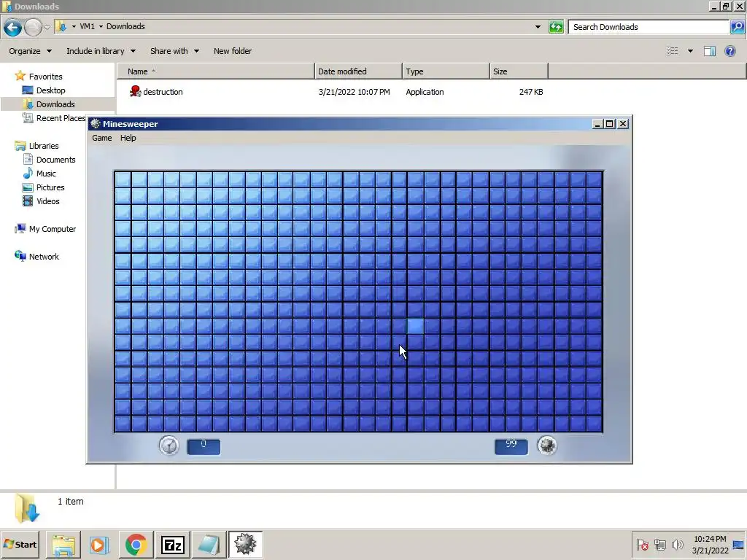Image resolution: width=747 pixels, height=560 pixels.
Task: Open the Help menu in Minesweeper
Action: pyautogui.click(x=128, y=138)
